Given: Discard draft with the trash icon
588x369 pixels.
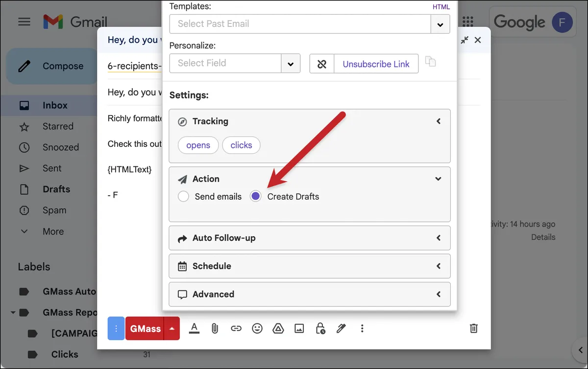Looking at the screenshot, I should tap(474, 328).
